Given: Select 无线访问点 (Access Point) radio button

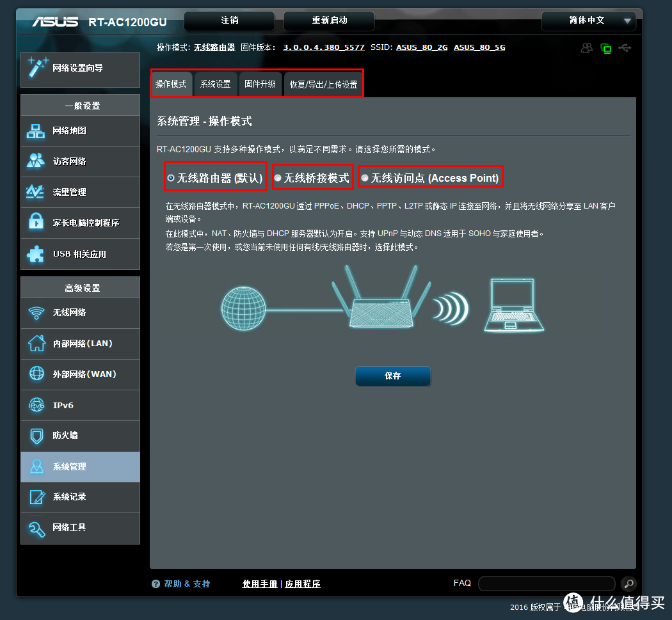Looking at the screenshot, I should pos(365,178).
